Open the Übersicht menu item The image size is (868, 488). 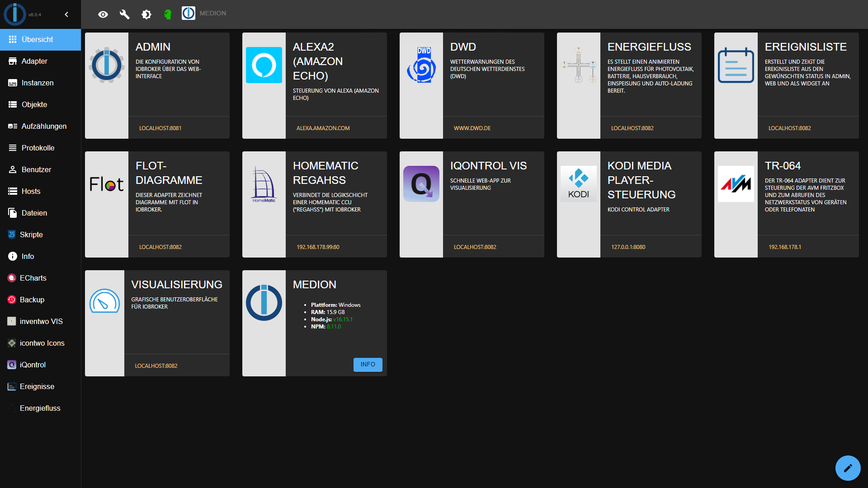click(x=40, y=40)
